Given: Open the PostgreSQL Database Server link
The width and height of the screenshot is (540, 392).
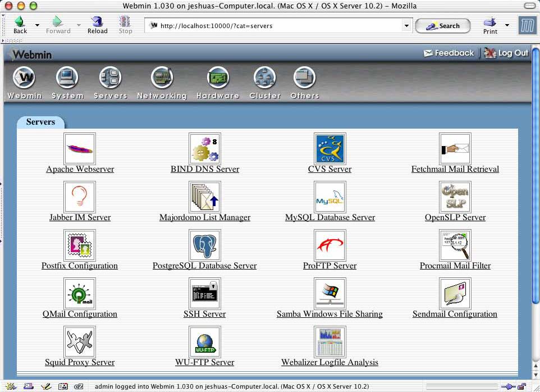Looking at the screenshot, I should tap(204, 266).
